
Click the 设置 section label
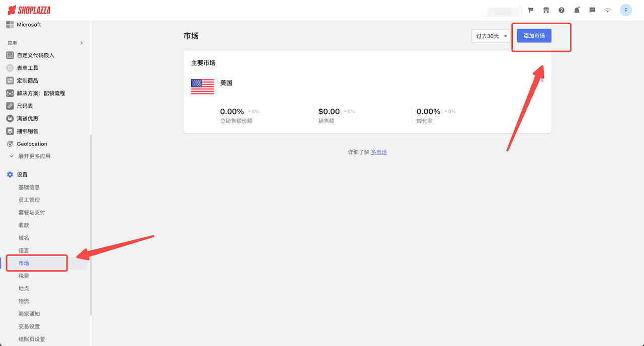[x=22, y=175]
